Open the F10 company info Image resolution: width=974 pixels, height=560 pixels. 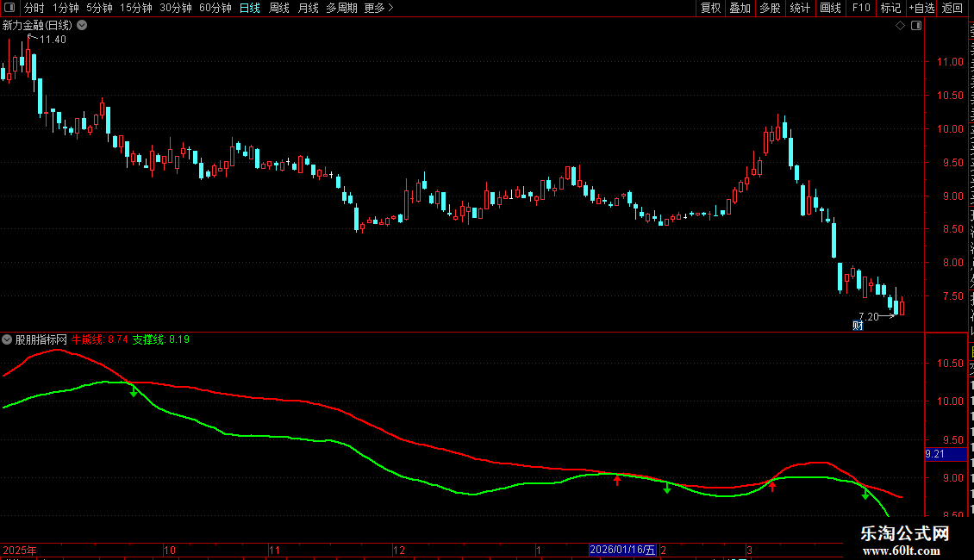click(861, 8)
